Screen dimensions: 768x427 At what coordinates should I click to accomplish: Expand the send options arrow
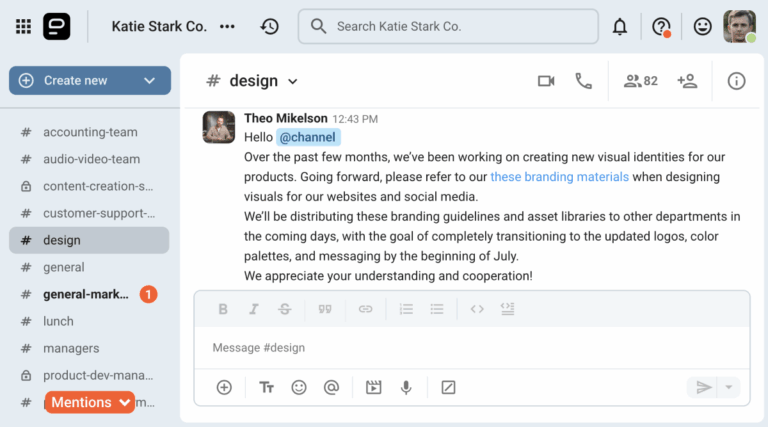(x=729, y=387)
